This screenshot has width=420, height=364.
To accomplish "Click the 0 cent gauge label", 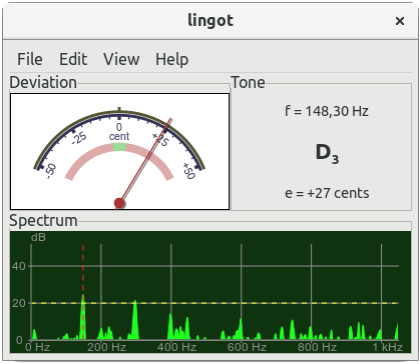I will click(x=119, y=131).
